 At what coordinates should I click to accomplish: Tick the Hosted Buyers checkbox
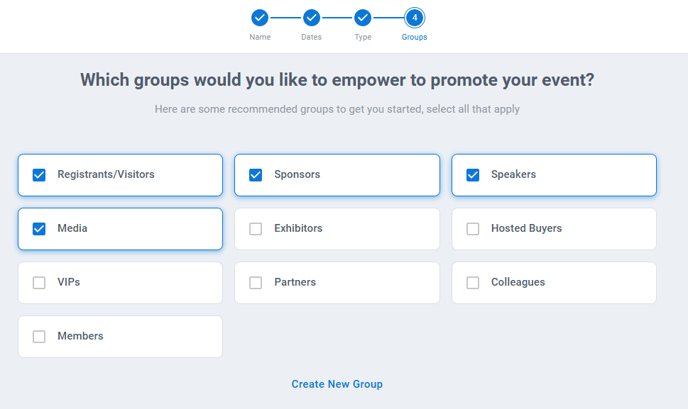473,229
